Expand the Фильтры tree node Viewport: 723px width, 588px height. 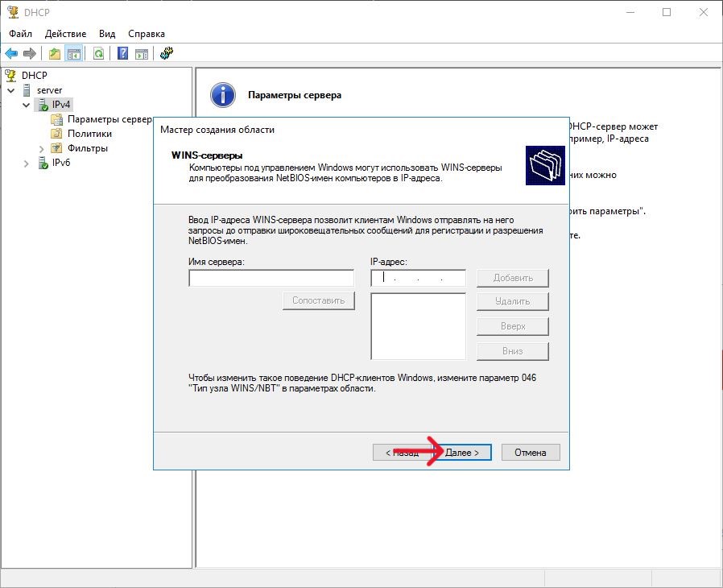(42, 148)
